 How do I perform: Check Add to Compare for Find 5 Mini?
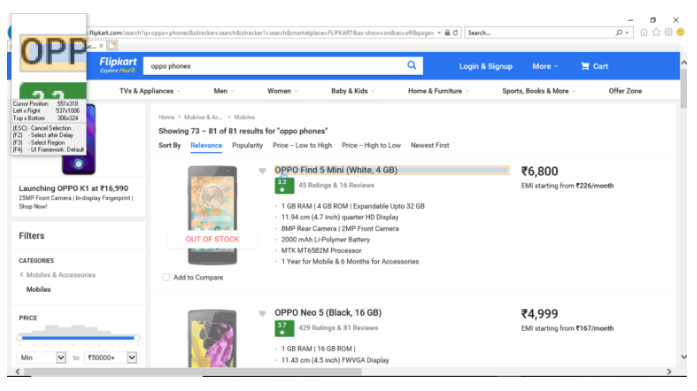tap(166, 277)
